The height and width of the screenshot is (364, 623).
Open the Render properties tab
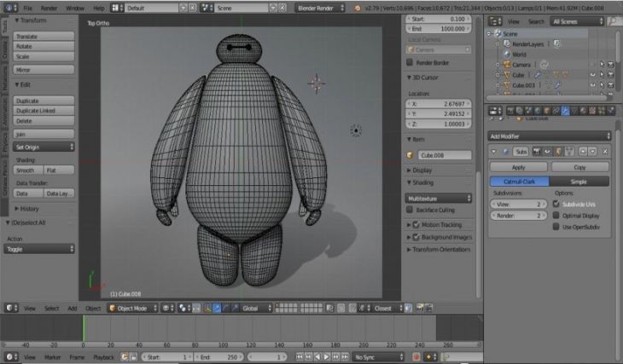point(510,111)
